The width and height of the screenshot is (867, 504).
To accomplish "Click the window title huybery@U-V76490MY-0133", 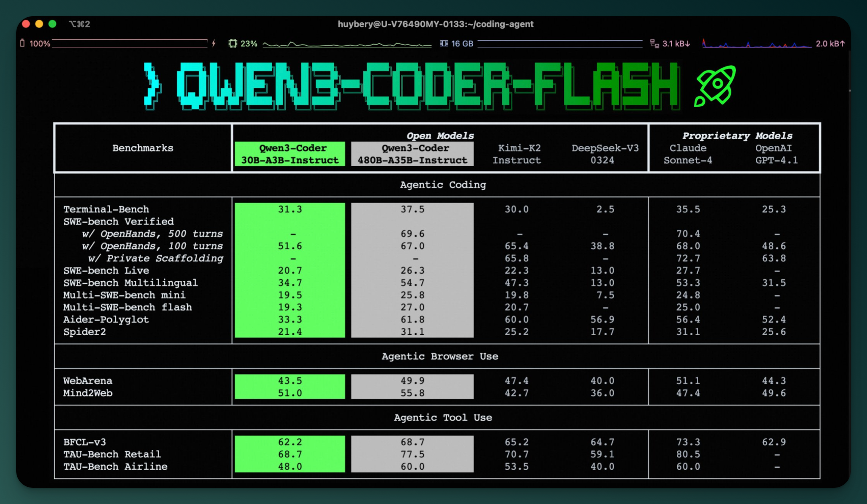I will coord(436,24).
